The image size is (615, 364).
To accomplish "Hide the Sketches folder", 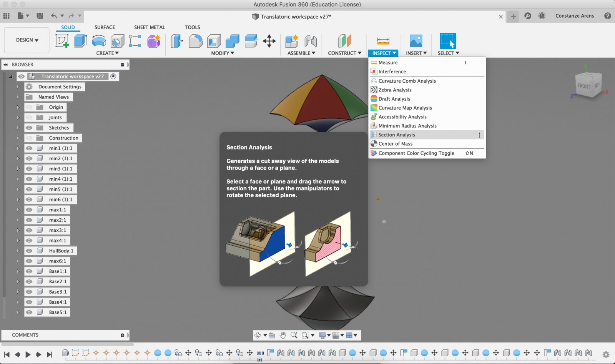I will pyautogui.click(x=29, y=128).
